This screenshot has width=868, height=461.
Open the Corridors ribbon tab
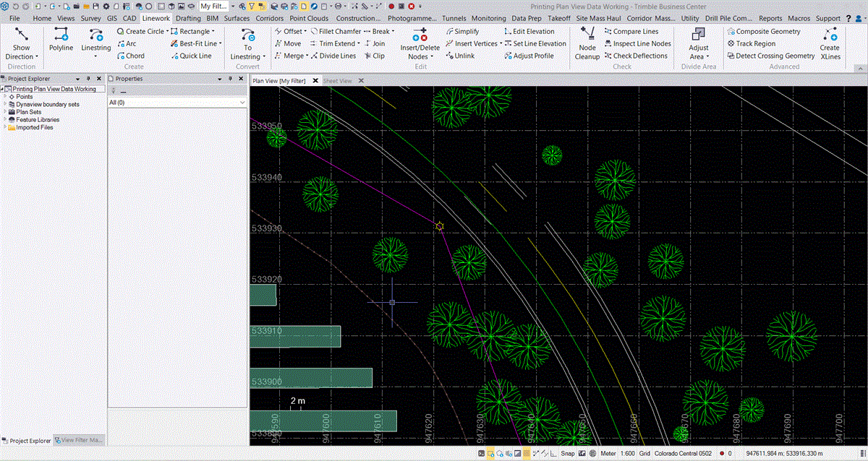click(270, 18)
